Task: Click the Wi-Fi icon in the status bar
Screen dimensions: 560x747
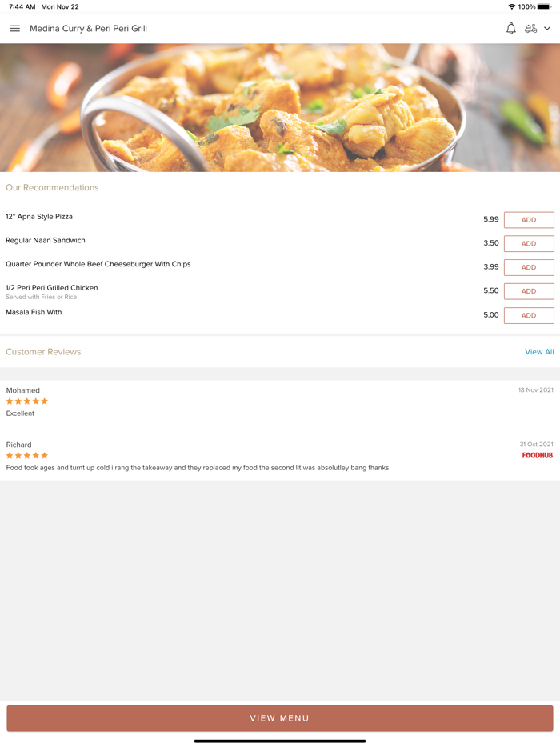Action: [x=510, y=6]
